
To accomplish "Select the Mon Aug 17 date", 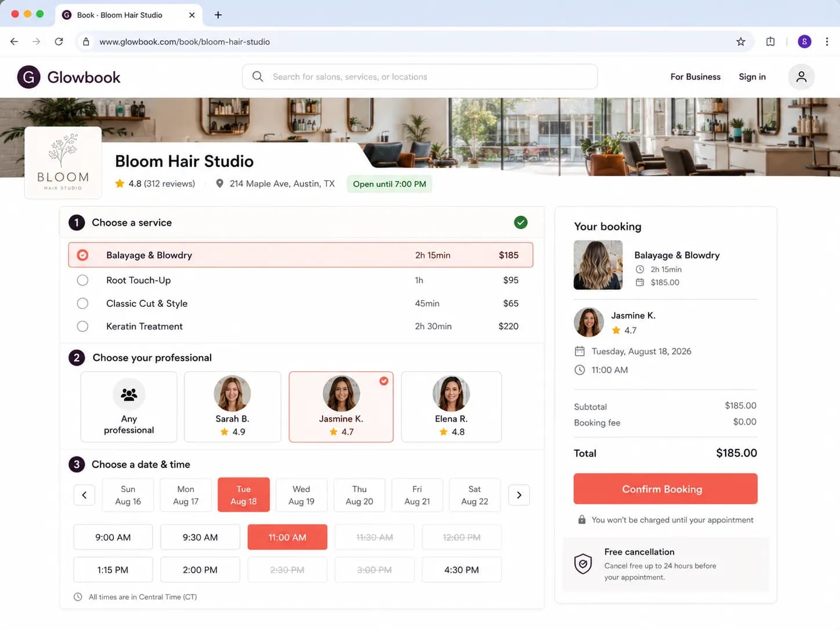I will pyautogui.click(x=186, y=495).
